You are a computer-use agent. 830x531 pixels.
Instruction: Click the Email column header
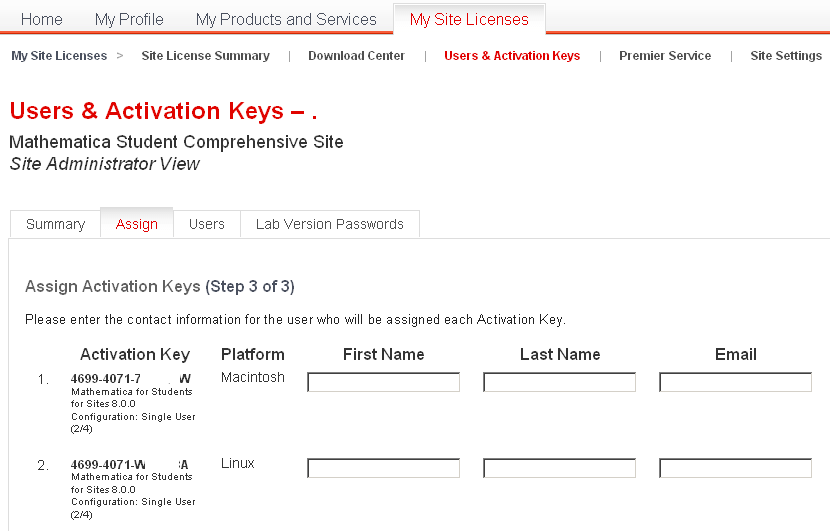pyautogui.click(x=736, y=354)
